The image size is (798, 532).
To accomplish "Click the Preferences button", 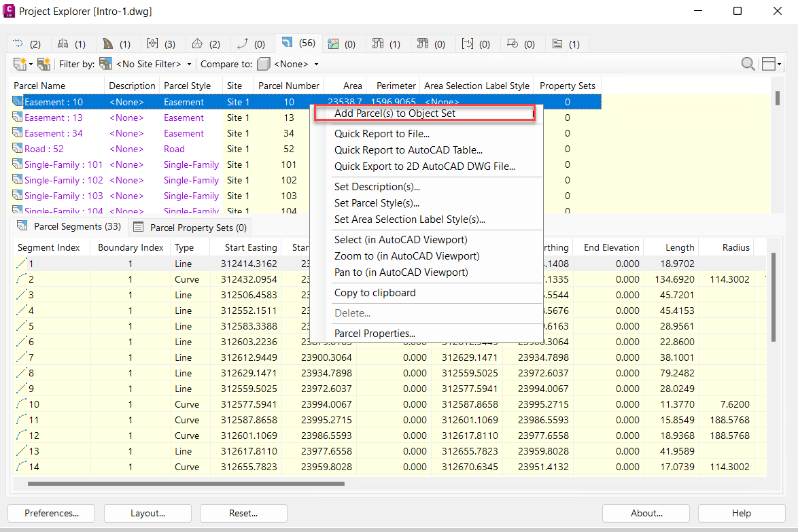I will pos(52,513).
